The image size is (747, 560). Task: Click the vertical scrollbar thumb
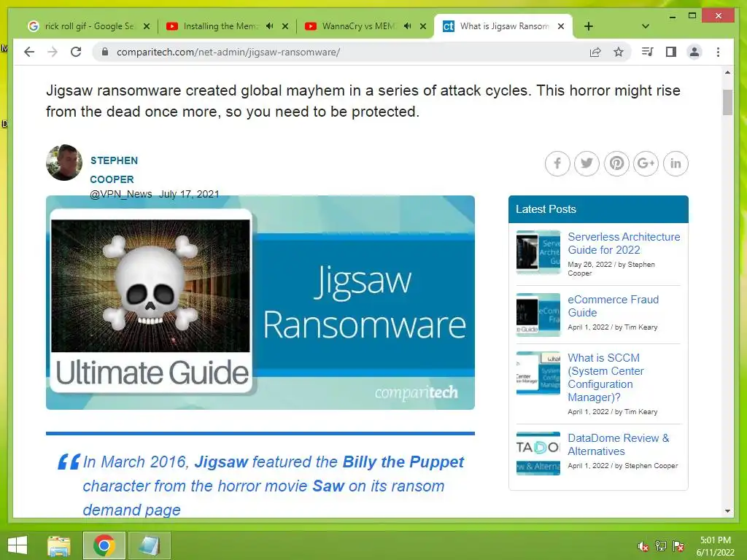pos(727,102)
